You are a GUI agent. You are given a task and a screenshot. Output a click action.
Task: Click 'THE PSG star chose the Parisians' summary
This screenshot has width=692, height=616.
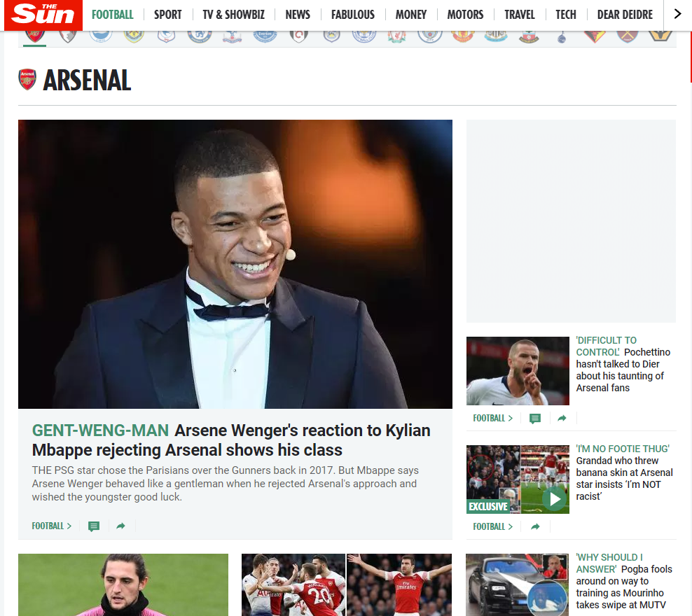[x=225, y=484]
